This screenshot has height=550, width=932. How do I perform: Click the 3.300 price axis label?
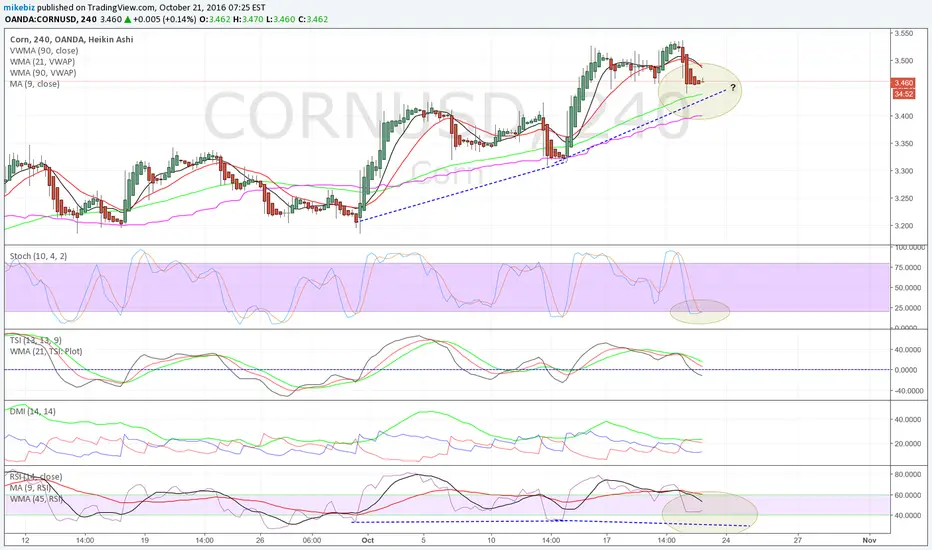tap(903, 171)
